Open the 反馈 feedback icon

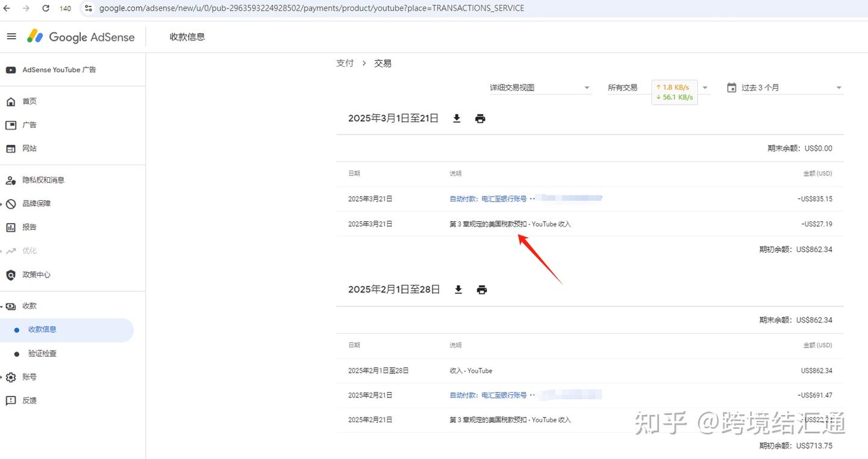click(x=11, y=400)
